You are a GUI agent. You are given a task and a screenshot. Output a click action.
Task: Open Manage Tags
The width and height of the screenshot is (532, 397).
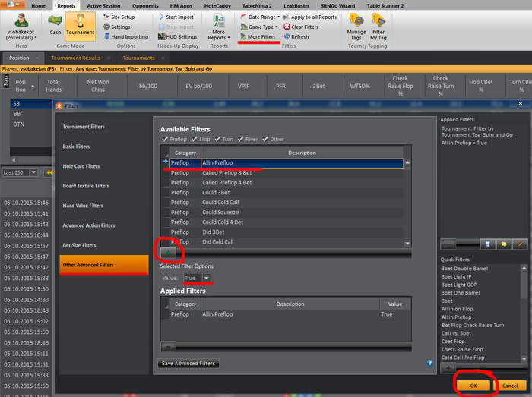pyautogui.click(x=356, y=27)
